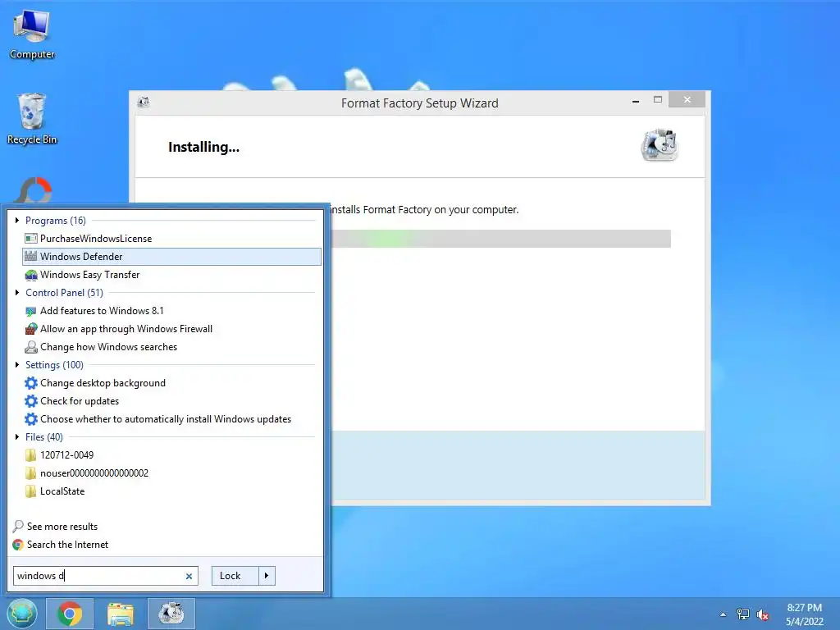840x630 pixels.
Task: Select Windows Easy Transfer result text
Action: [90, 275]
